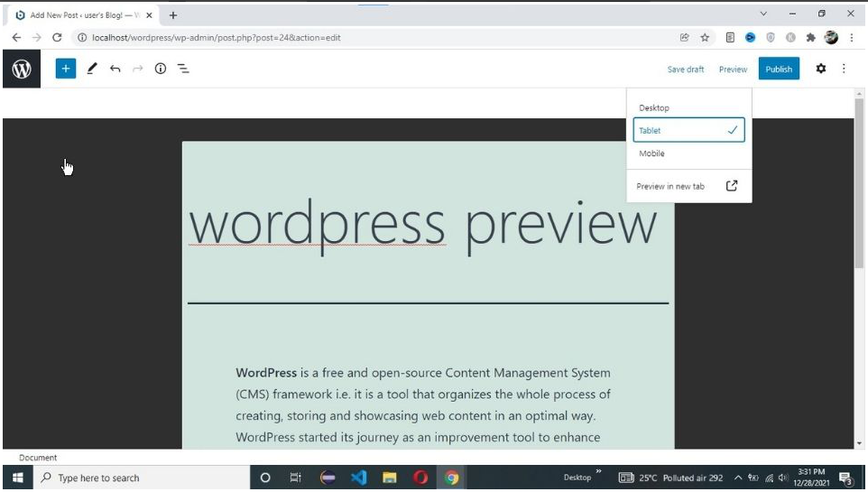Open the Extensions puzzle icon
The height and width of the screenshot is (492, 868).
click(810, 38)
